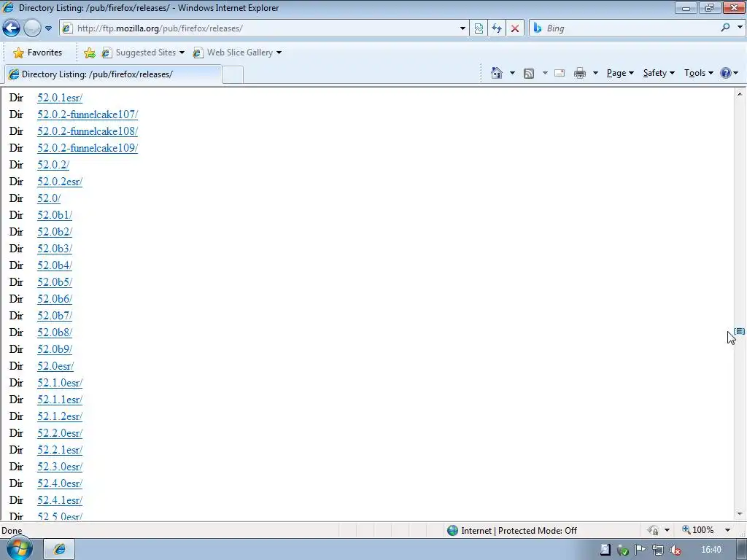Expand the Feeds dropdown arrow

coord(544,73)
